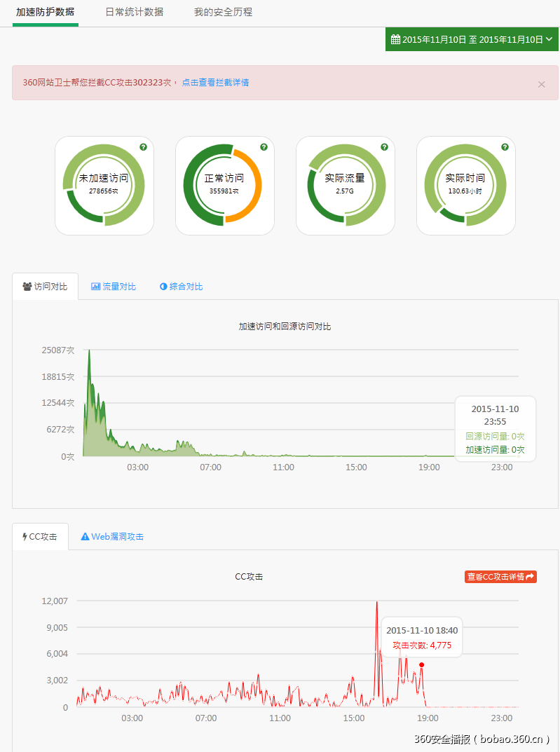Image resolution: width=560 pixels, height=752 pixels.
Task: Switch to 日常统计数据 tab
Action: (134, 13)
